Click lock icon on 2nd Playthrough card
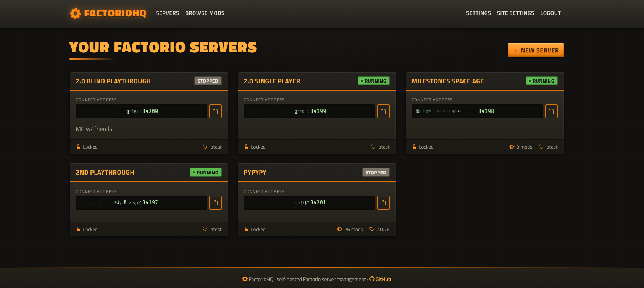Viewport: 644px width, 288px height. pos(78,229)
